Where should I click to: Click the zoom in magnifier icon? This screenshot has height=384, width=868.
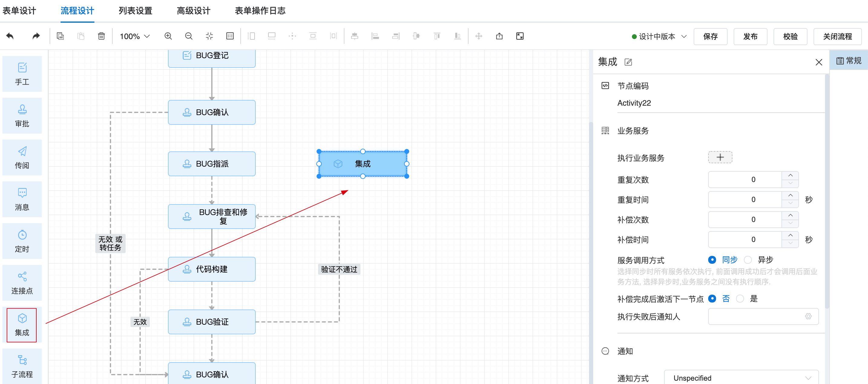click(168, 36)
